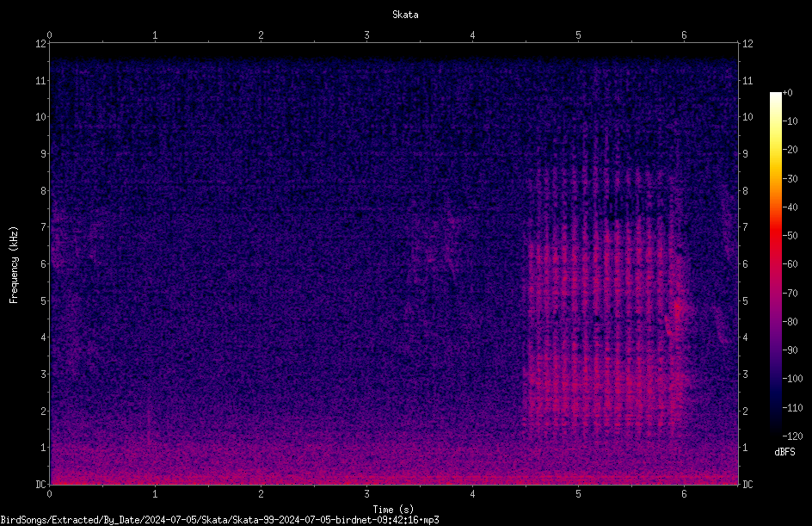Click the '2' tick label on the bottom time axis
Image resolution: width=812 pixels, height=526 pixels.
(x=261, y=494)
